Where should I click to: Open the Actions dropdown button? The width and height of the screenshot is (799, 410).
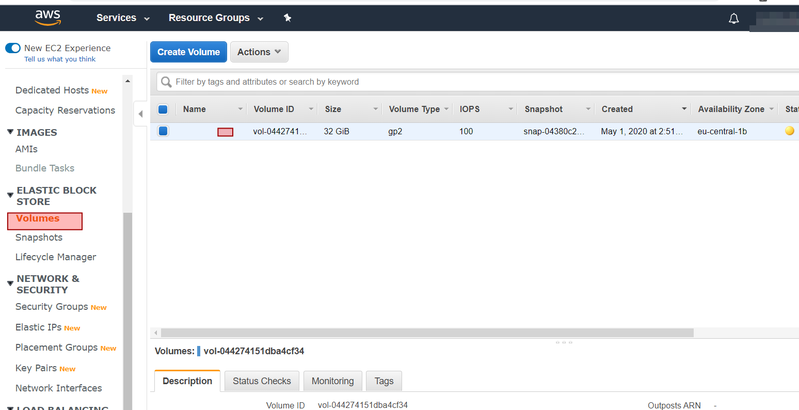click(x=259, y=52)
